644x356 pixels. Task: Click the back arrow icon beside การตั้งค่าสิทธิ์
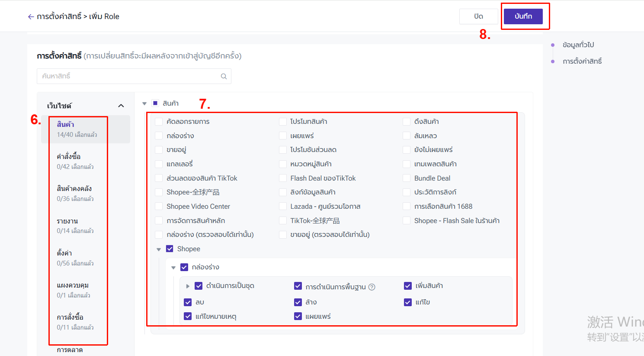pyautogui.click(x=31, y=17)
